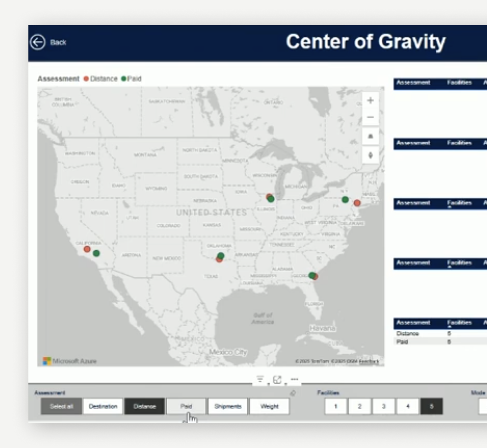
Task: Sort by Facilities column in bottom table
Action: (x=459, y=323)
